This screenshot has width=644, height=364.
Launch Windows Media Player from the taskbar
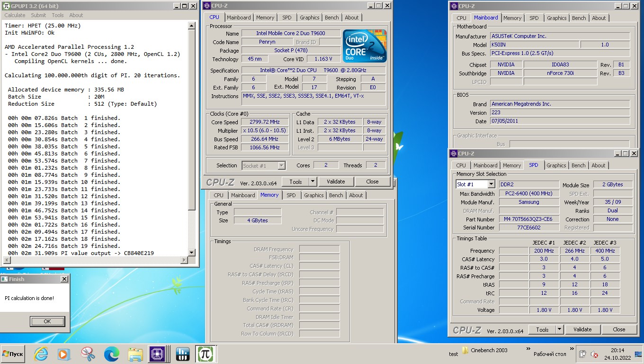pyautogui.click(x=63, y=354)
